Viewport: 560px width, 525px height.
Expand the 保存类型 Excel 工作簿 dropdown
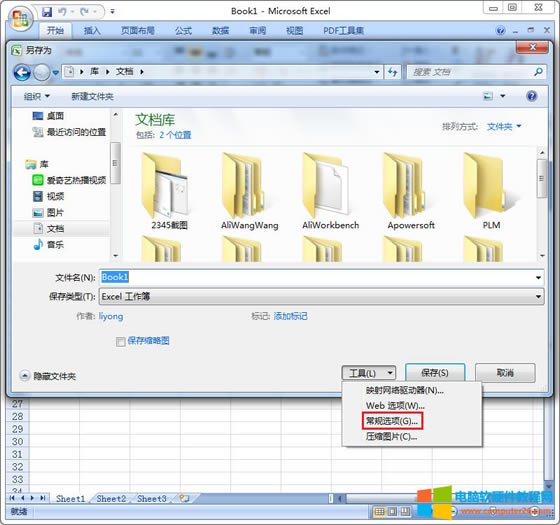pos(321,296)
